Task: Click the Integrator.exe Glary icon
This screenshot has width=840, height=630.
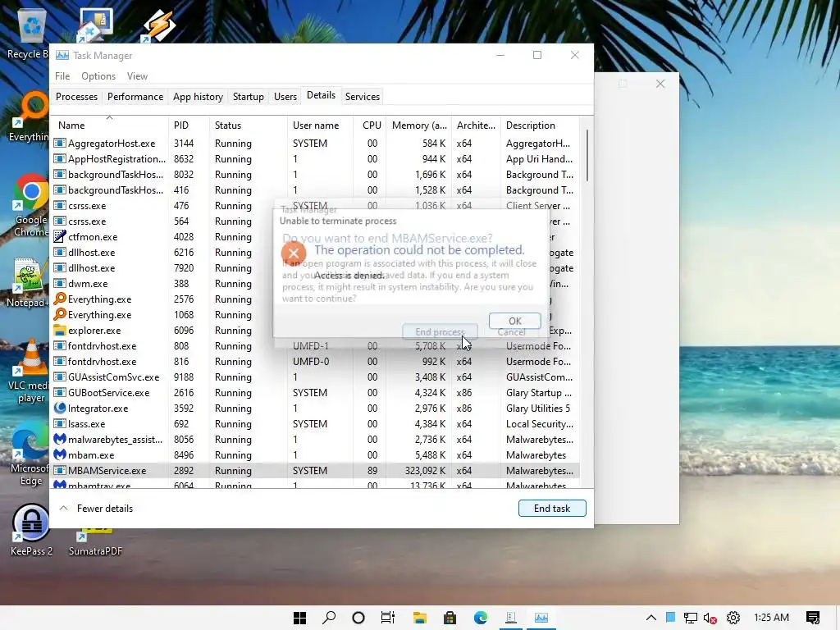Action: (59, 408)
